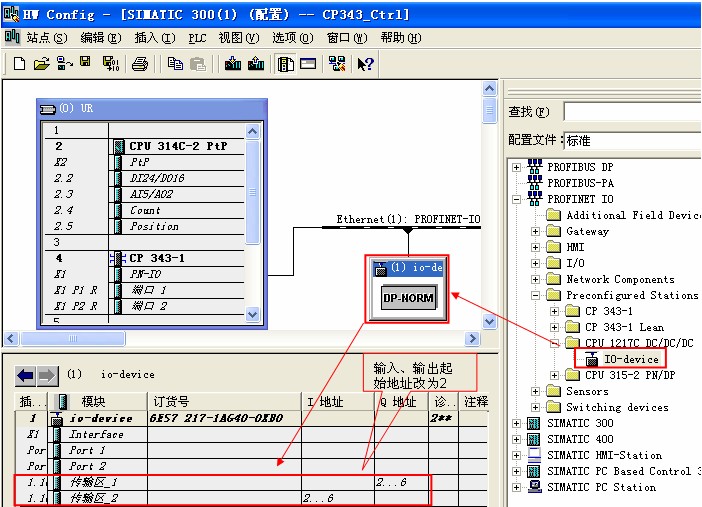Open the 编辑(E) menu
The image size is (702, 507).
101,38
